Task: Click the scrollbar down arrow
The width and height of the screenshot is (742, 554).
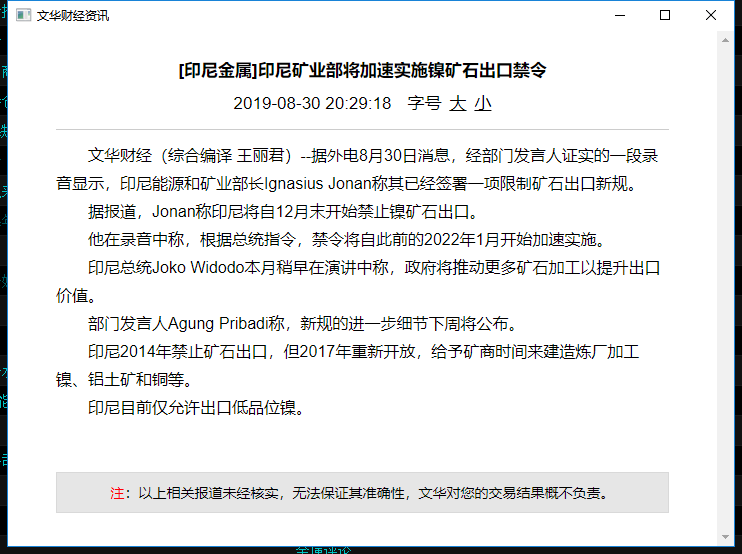Action: tap(726, 537)
